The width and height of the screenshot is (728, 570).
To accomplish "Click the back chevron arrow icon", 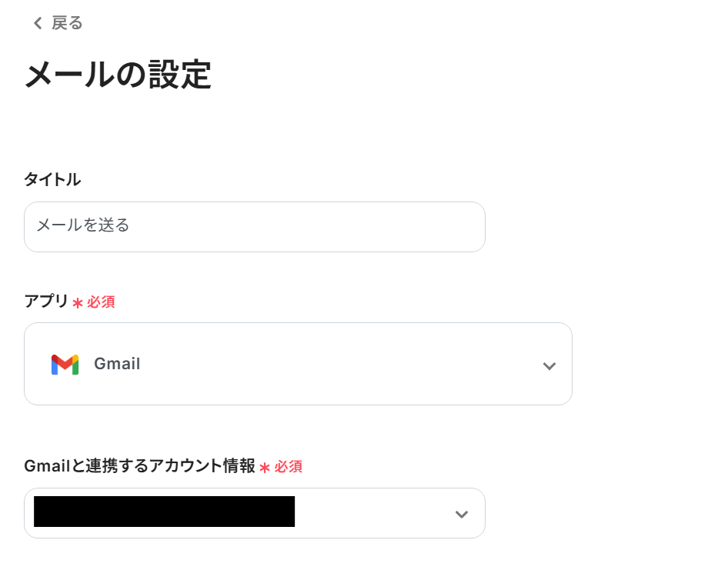I will [x=37, y=24].
